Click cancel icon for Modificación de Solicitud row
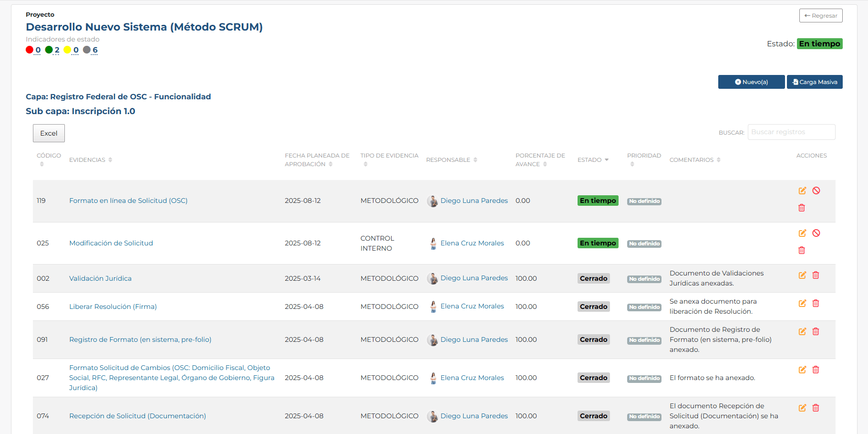Viewport: 868px width, 434px height. tap(816, 233)
